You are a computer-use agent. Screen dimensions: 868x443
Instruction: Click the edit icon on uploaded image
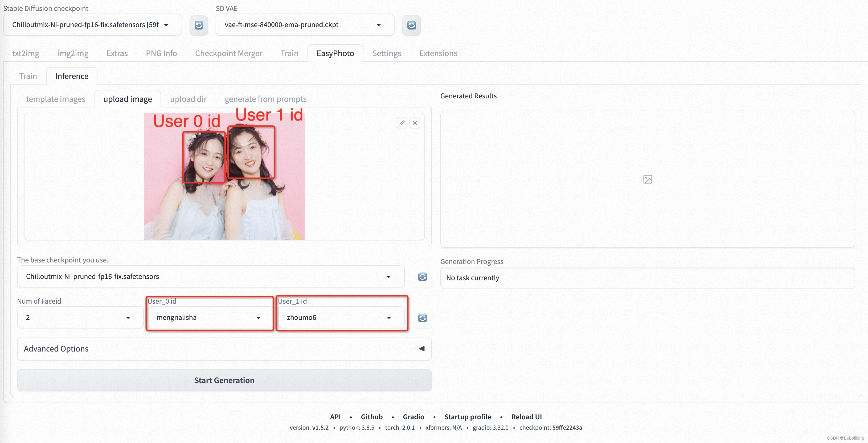(402, 123)
